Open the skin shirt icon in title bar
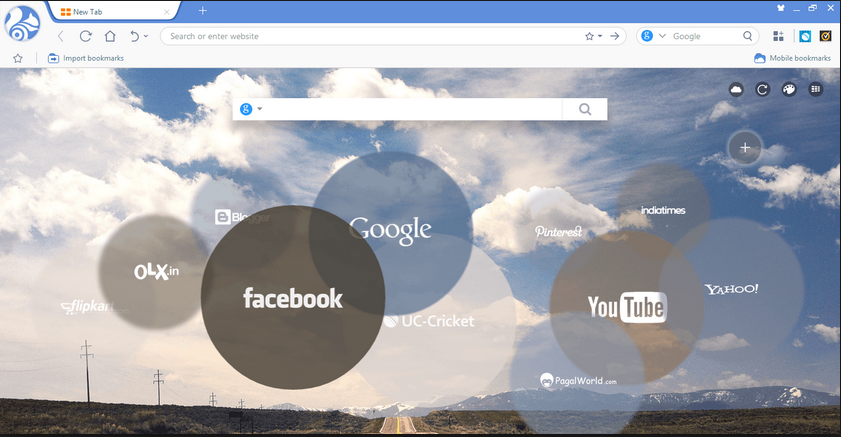Viewport: 841px width, 437px height. (781, 8)
